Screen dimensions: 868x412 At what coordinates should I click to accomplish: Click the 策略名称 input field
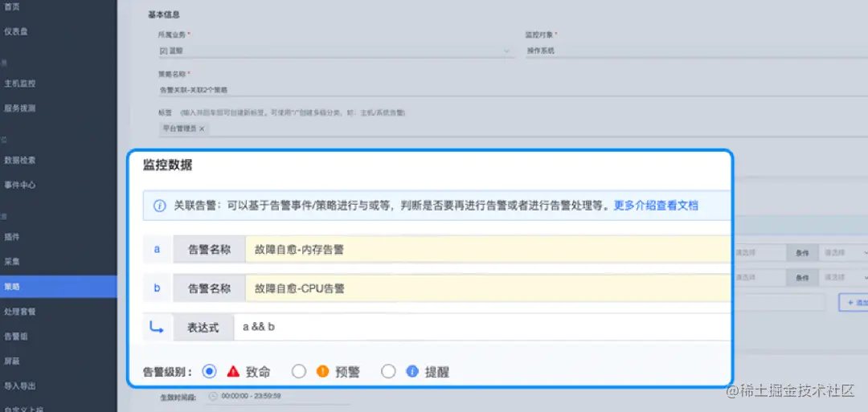[x=513, y=89]
